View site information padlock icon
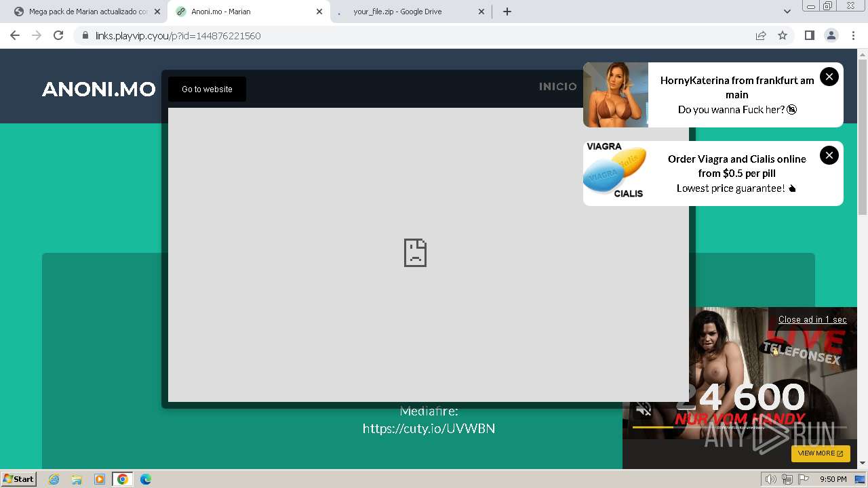Viewport: 868px width, 488px height. point(85,35)
